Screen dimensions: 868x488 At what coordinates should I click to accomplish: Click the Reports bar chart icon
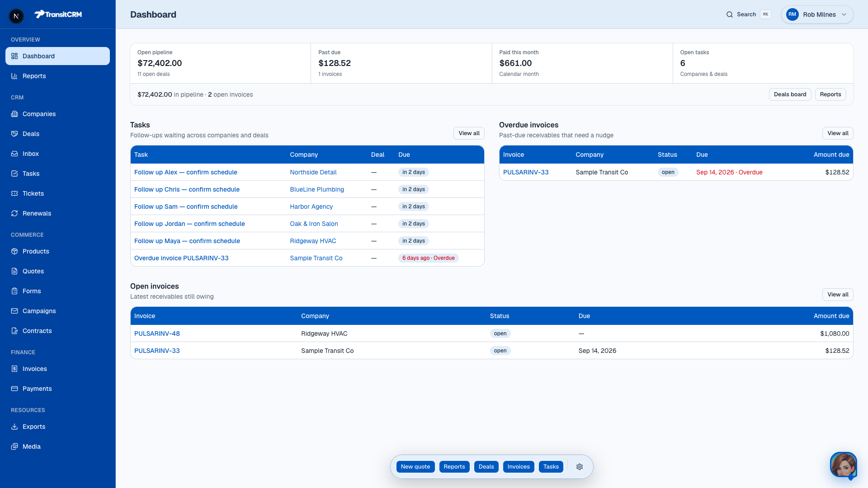pos(14,76)
